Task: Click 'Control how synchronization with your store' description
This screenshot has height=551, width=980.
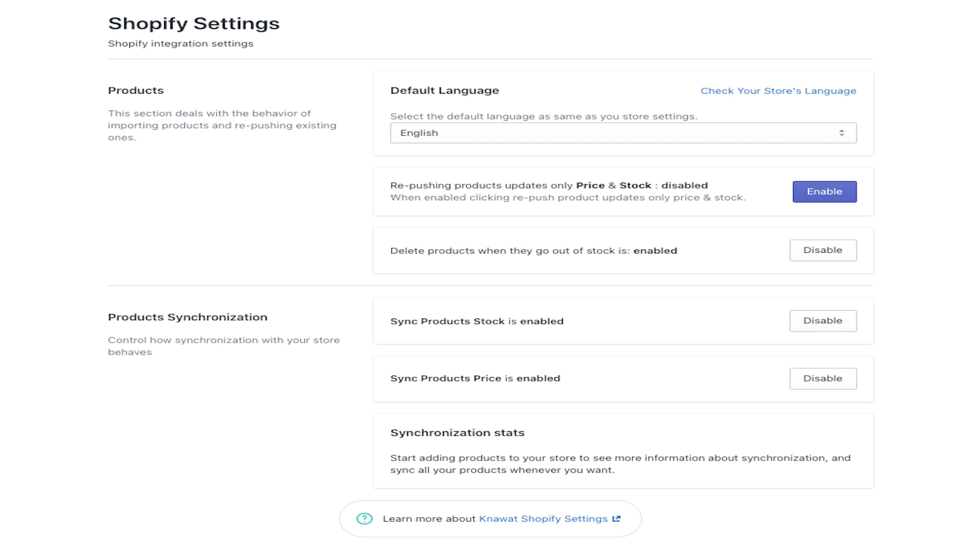Action: pos(224,346)
